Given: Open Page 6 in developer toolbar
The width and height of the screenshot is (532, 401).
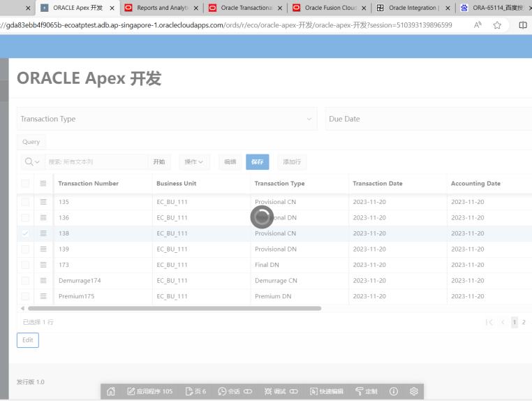Looking at the screenshot, I should tap(195, 391).
